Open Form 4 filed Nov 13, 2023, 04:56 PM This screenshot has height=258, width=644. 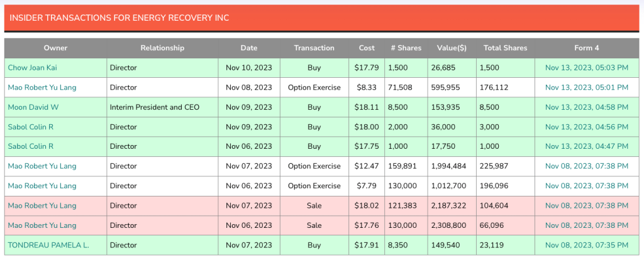pos(587,127)
